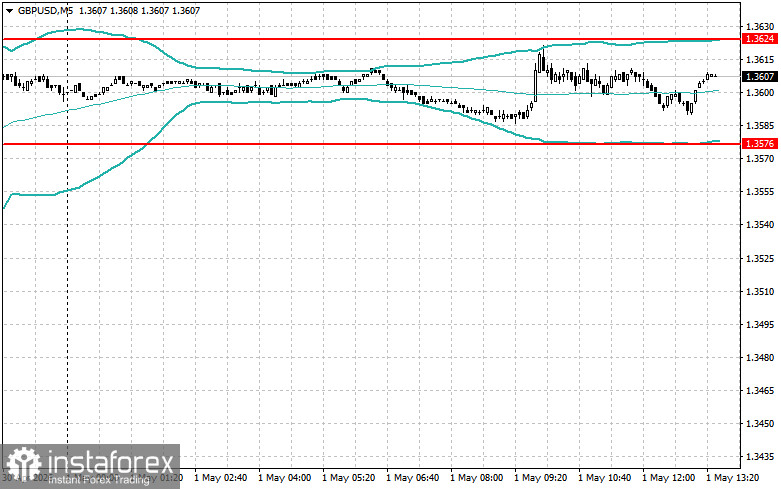Select the red 1.3576 price label

pos(760,144)
